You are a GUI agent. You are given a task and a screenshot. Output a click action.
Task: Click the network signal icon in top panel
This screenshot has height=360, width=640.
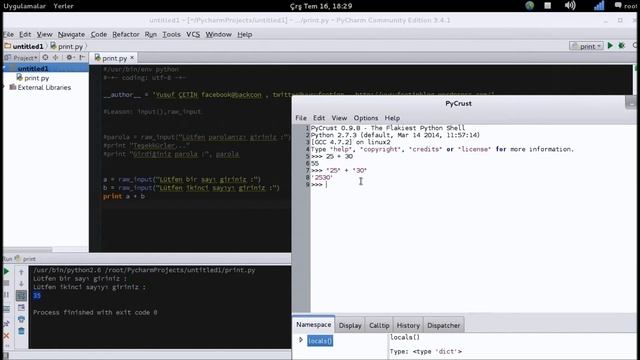599,5
